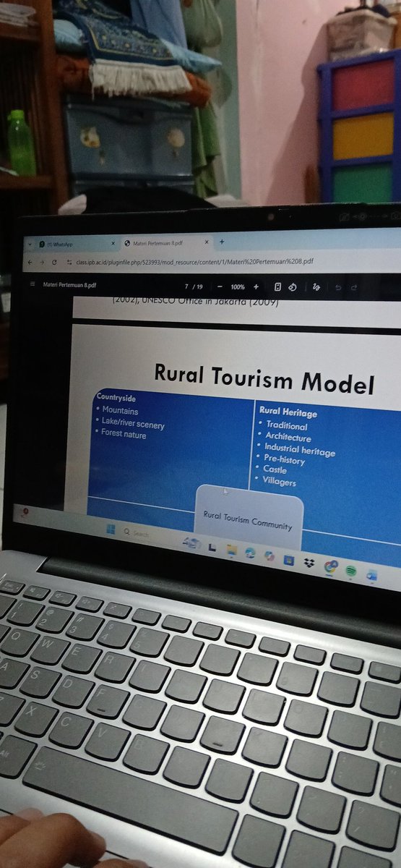Open File Explorer from taskbar

coord(231,550)
